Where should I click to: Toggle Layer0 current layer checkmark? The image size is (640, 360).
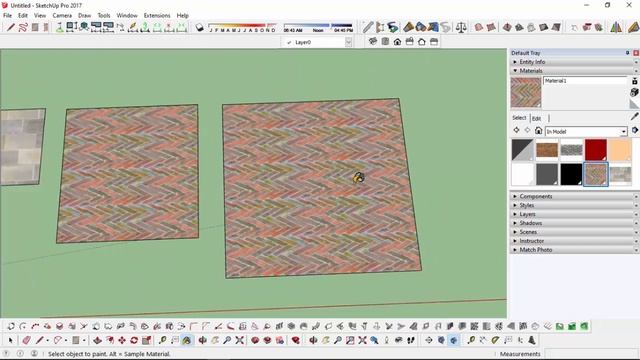click(x=289, y=42)
